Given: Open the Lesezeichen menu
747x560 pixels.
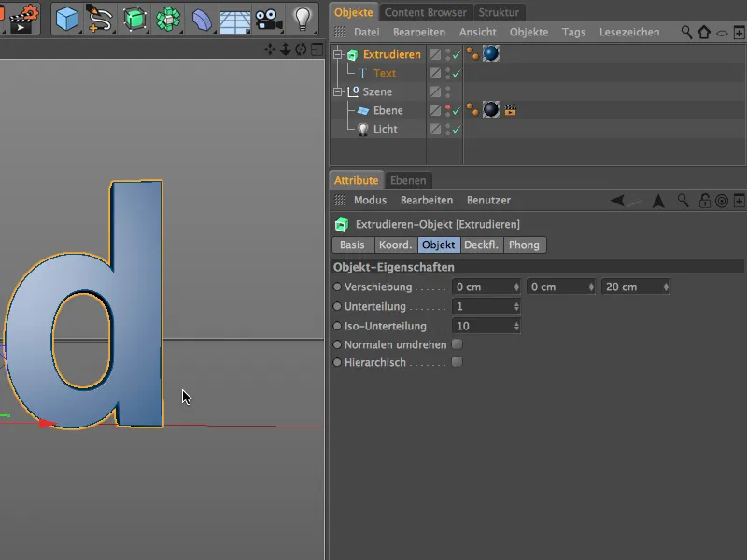Looking at the screenshot, I should [629, 32].
